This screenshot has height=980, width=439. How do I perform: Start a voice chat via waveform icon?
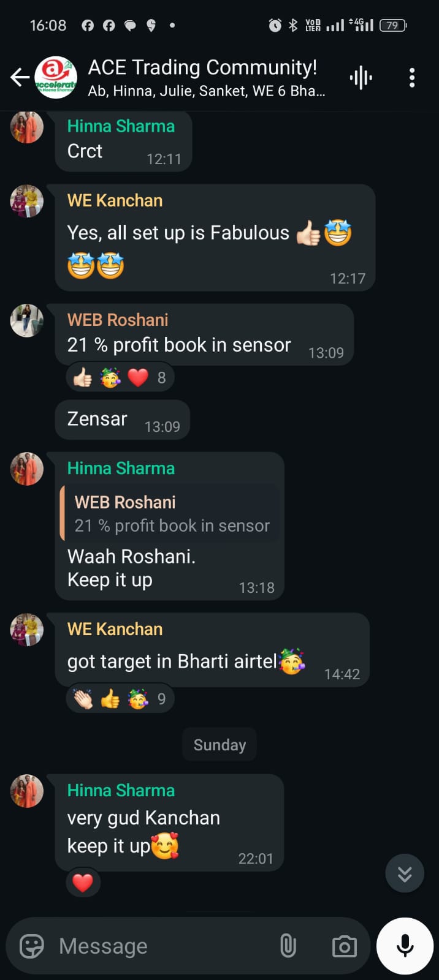pos(361,77)
